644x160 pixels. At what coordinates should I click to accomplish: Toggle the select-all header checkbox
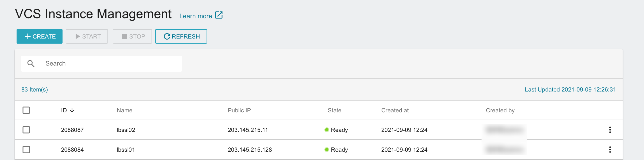26,110
